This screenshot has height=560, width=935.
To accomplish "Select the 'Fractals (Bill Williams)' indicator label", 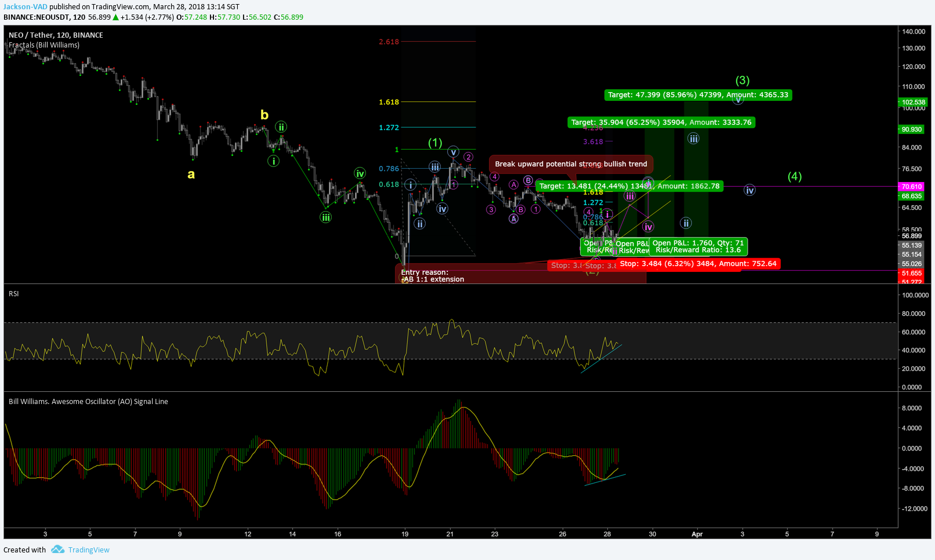I will (44, 45).
